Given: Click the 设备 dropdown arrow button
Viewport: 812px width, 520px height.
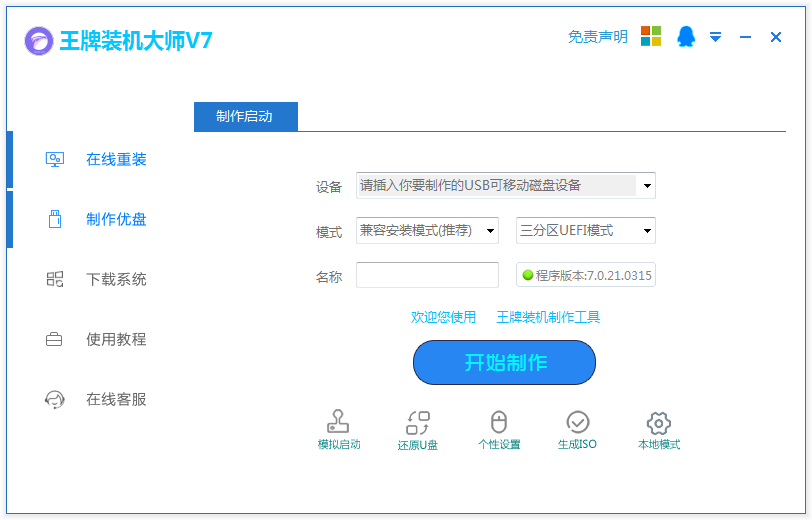Looking at the screenshot, I should tap(647, 185).
